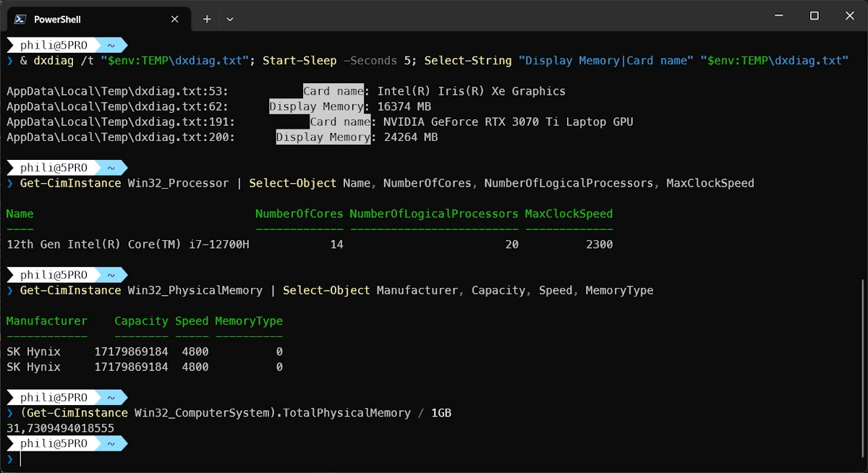Image resolution: width=868 pixels, height=473 pixels.
Task: Click "31,7309494018555" result value
Action: pos(60,428)
